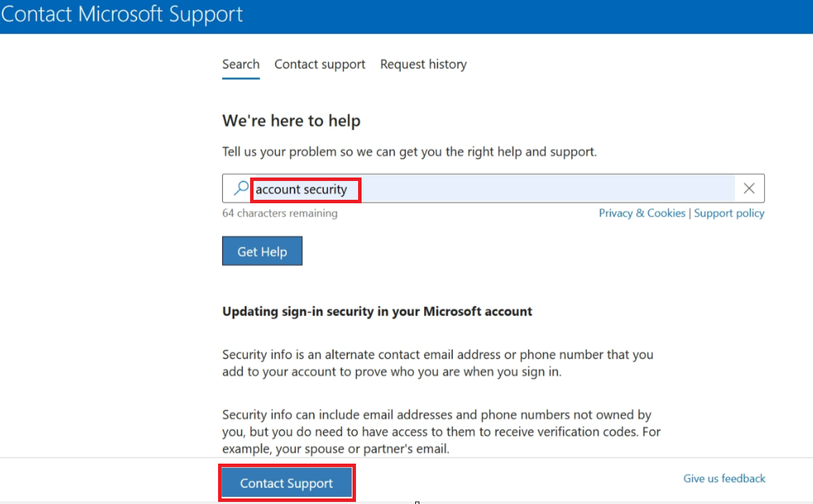813x504 pixels.
Task: Open the Give us feedback link
Action: pos(725,478)
